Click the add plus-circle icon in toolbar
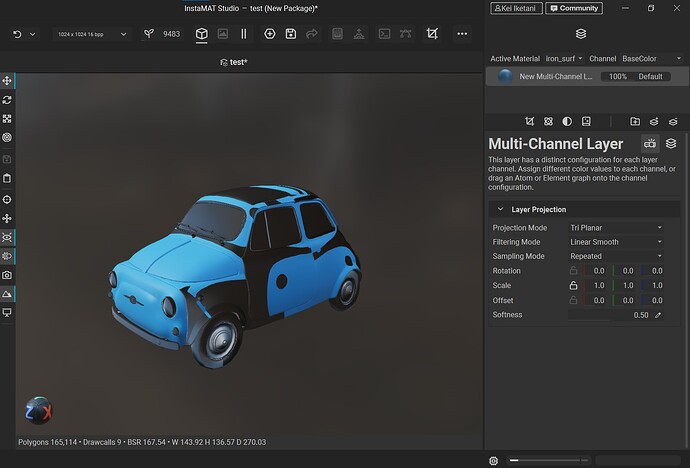This screenshot has height=468, width=690. pos(269,34)
